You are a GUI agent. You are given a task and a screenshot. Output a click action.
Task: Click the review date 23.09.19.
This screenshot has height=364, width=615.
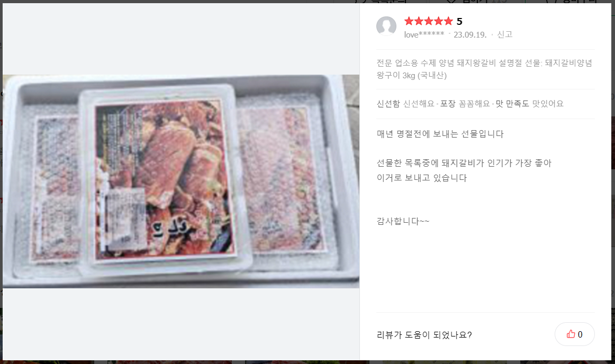tap(470, 34)
